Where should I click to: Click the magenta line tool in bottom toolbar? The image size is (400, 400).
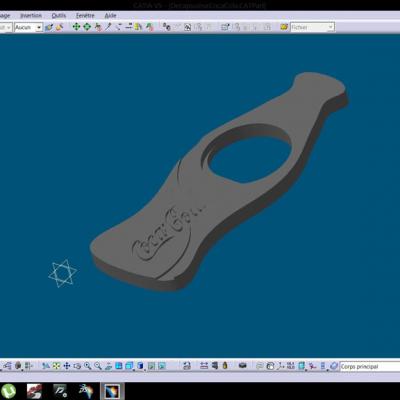312,366
